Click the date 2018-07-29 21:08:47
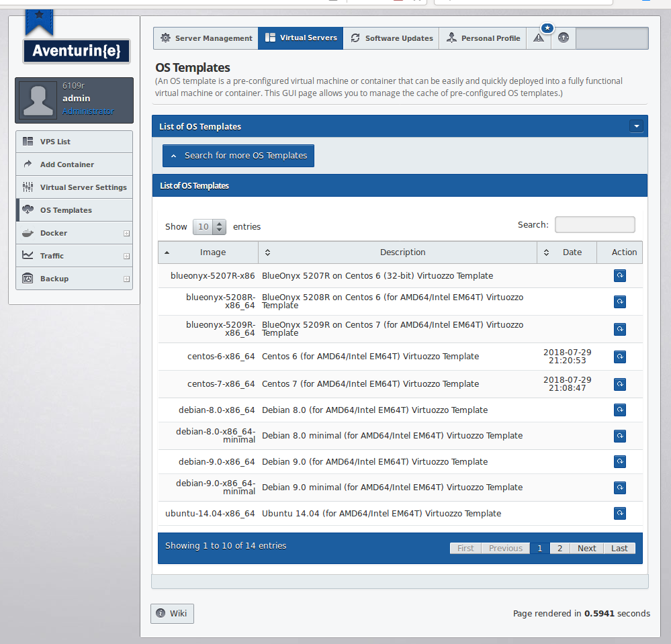671x644 pixels. pyautogui.click(x=568, y=384)
